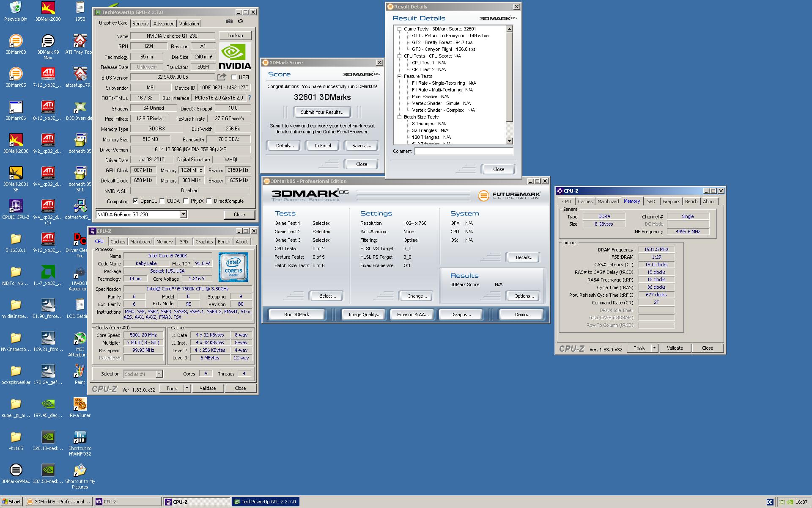
Task: Open the 3DMark05 desktop shortcut
Action: coord(16,77)
